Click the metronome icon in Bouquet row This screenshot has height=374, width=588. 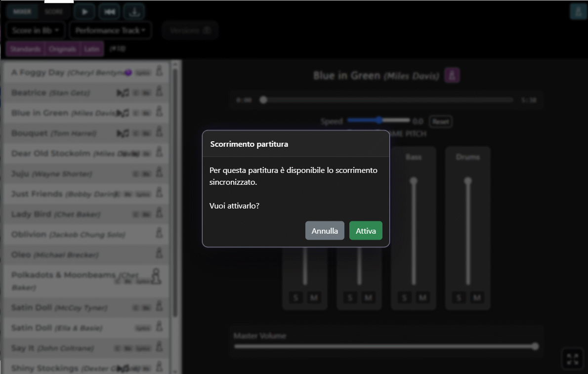pyautogui.click(x=160, y=132)
